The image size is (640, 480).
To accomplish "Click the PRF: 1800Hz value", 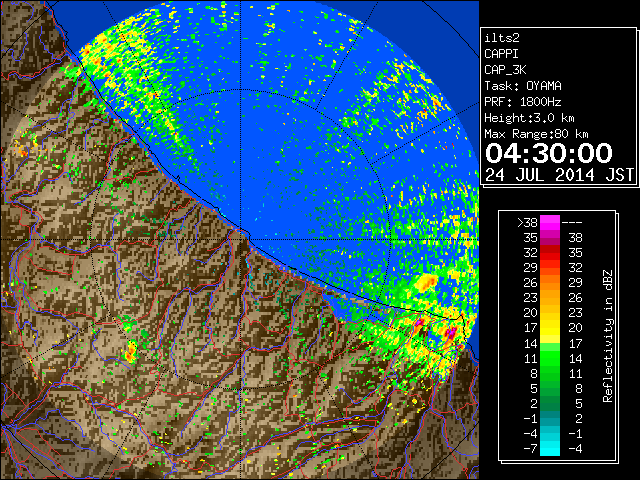I will tap(523, 102).
